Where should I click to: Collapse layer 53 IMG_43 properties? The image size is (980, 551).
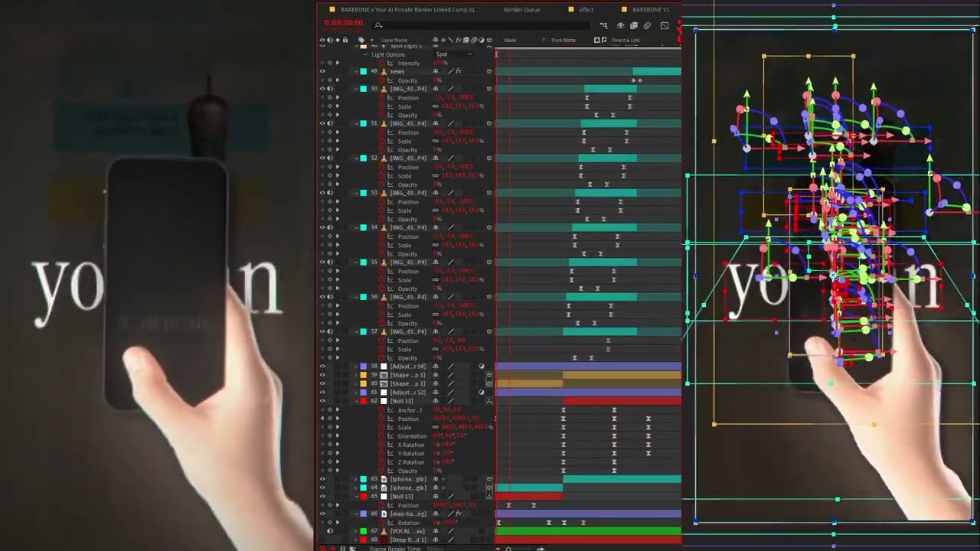(355, 193)
